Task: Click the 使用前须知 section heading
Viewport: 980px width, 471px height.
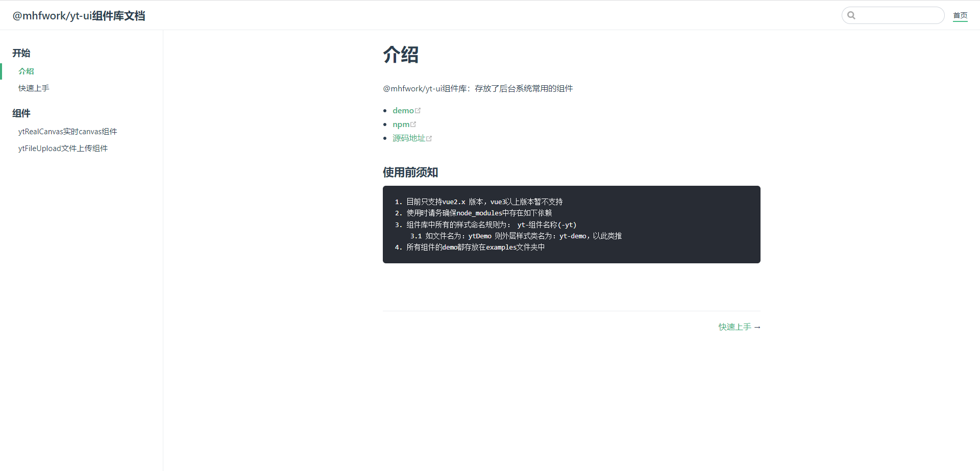Action: point(409,172)
